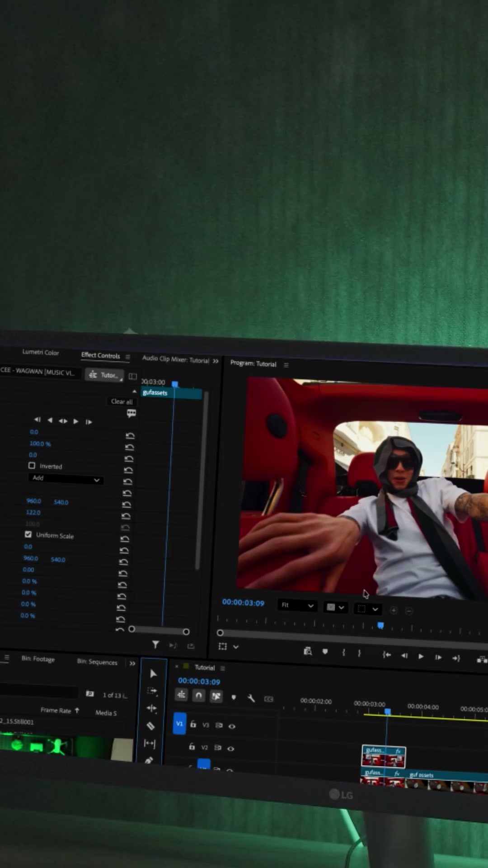Click the timeline settings wrench icon
This screenshot has width=488, height=868.
251,698
